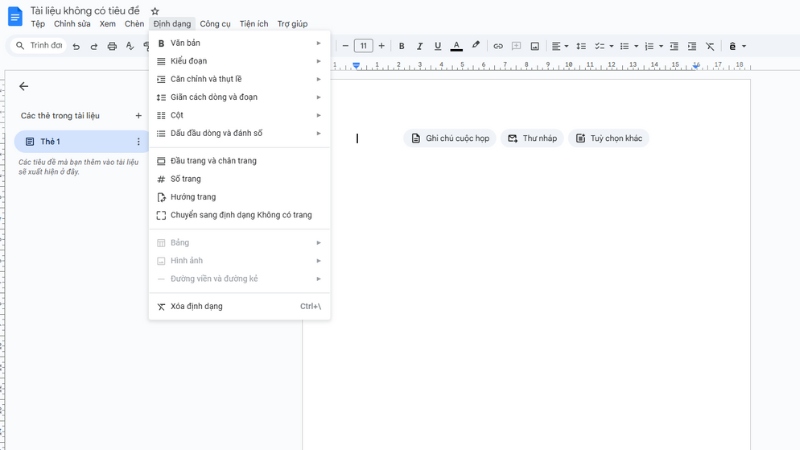Screen dimensions: 800x450
Task: Select the Thẻ 1 tab in sidebar
Action: pos(82,141)
